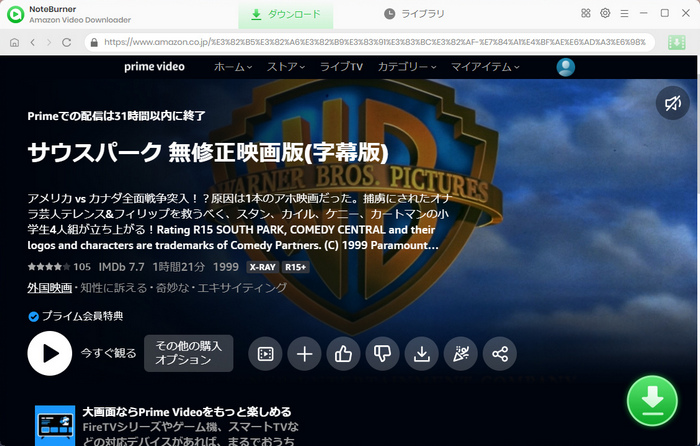Click the 知性に訴える mood tag

click(114, 288)
